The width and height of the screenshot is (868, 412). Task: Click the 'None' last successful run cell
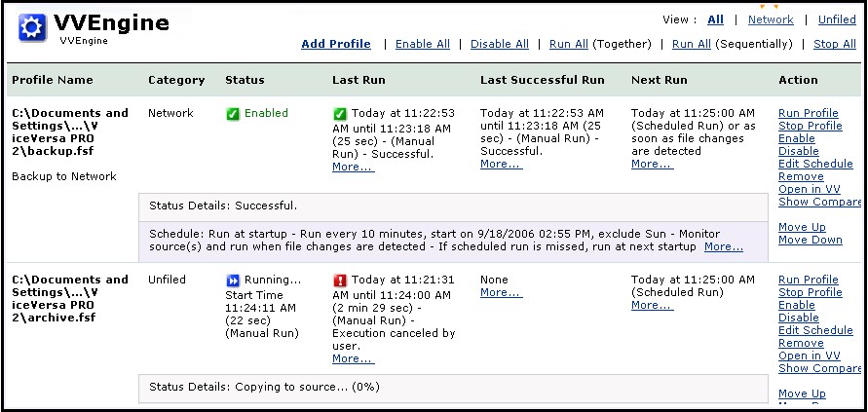click(x=494, y=280)
